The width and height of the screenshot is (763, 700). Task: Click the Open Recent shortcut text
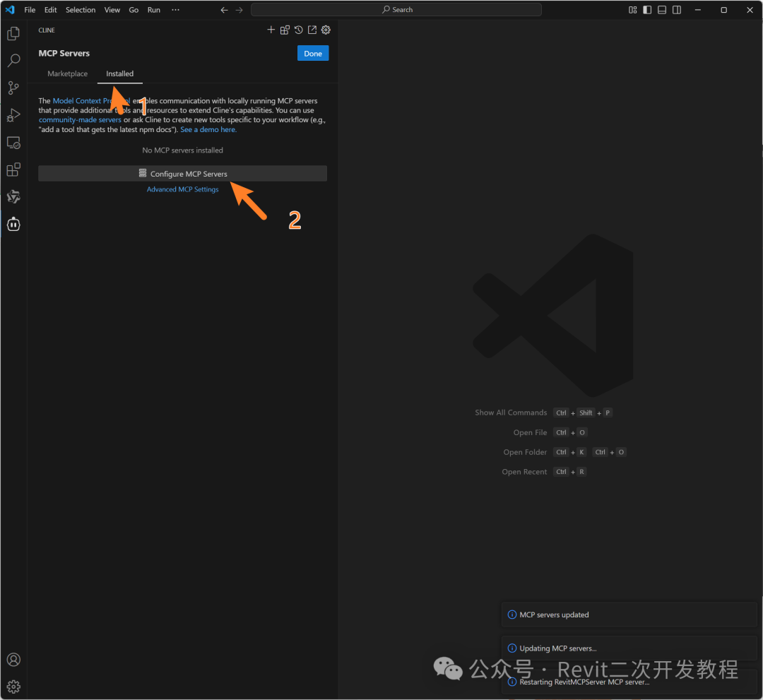[524, 472]
